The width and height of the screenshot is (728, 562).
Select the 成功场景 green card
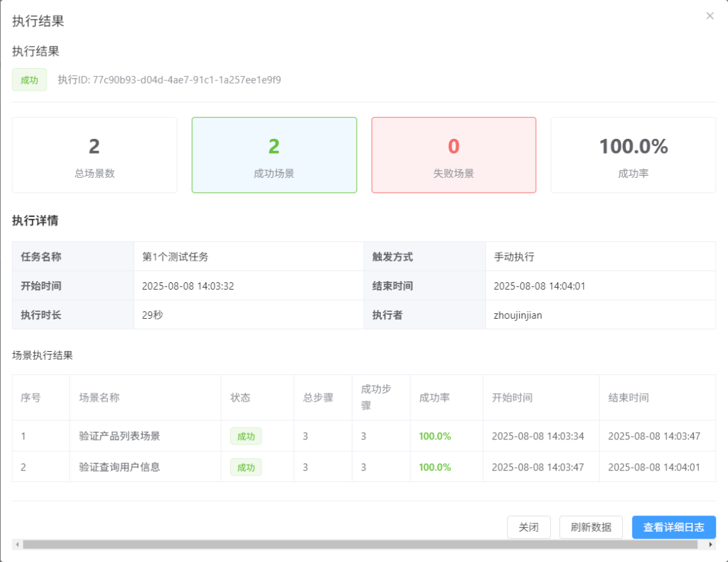[x=274, y=155]
